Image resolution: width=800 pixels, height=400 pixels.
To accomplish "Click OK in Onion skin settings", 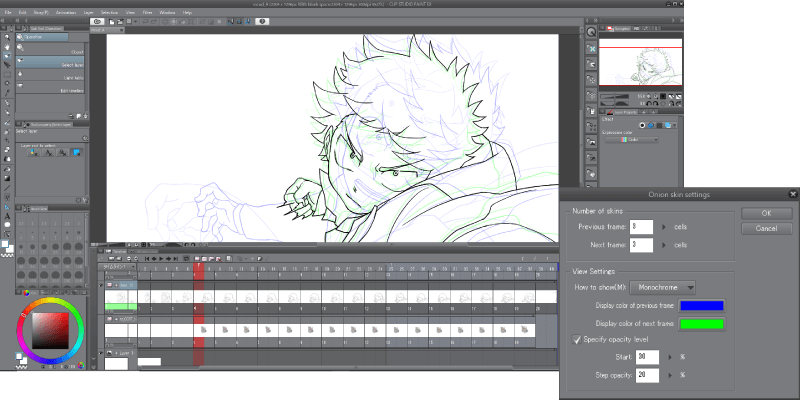I will coord(766,213).
